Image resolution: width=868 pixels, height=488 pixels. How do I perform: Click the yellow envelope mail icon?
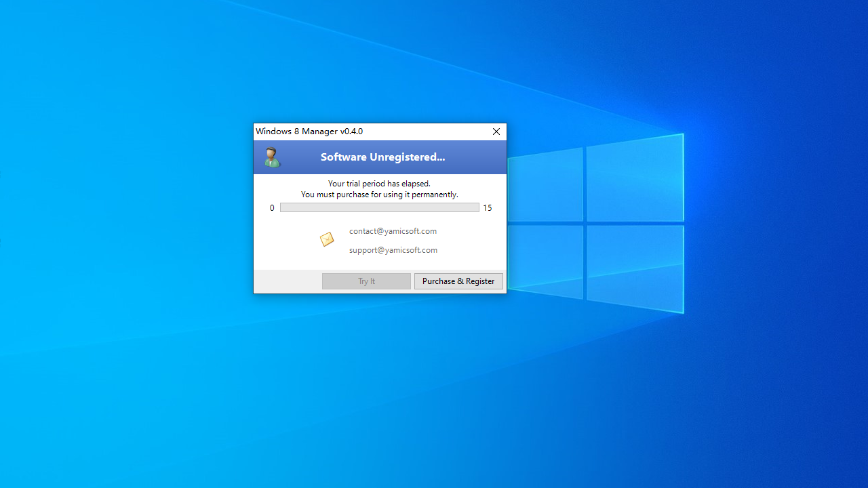[x=327, y=239]
